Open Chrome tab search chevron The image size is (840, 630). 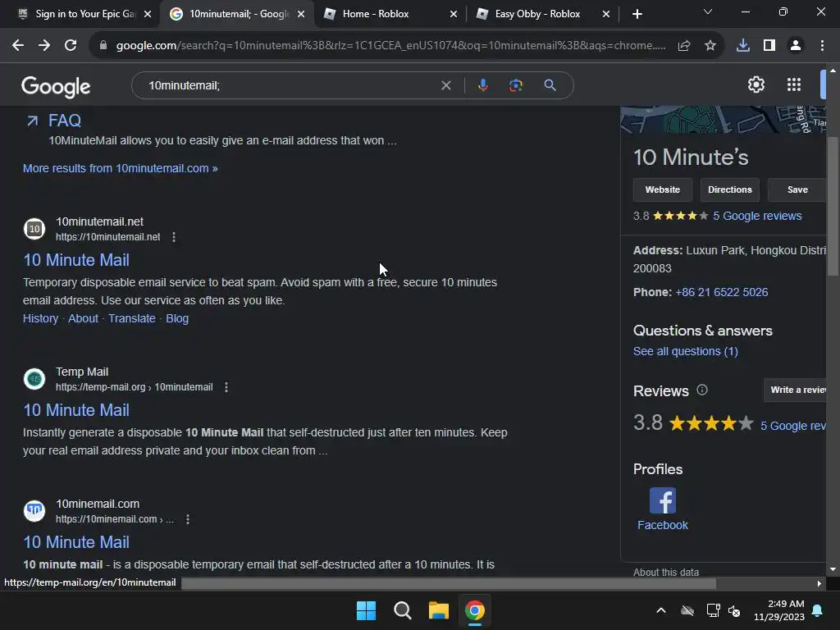[708, 12]
